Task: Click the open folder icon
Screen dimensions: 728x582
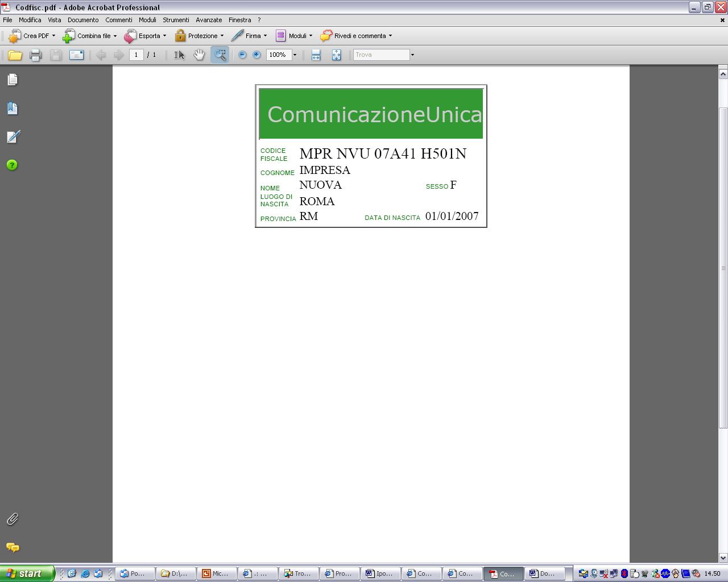Action: pyautogui.click(x=15, y=55)
